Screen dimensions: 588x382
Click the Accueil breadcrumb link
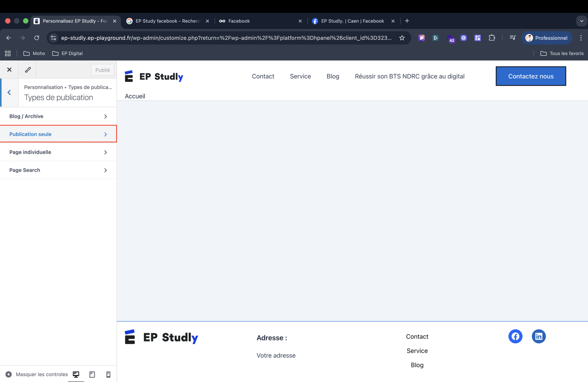pos(135,96)
